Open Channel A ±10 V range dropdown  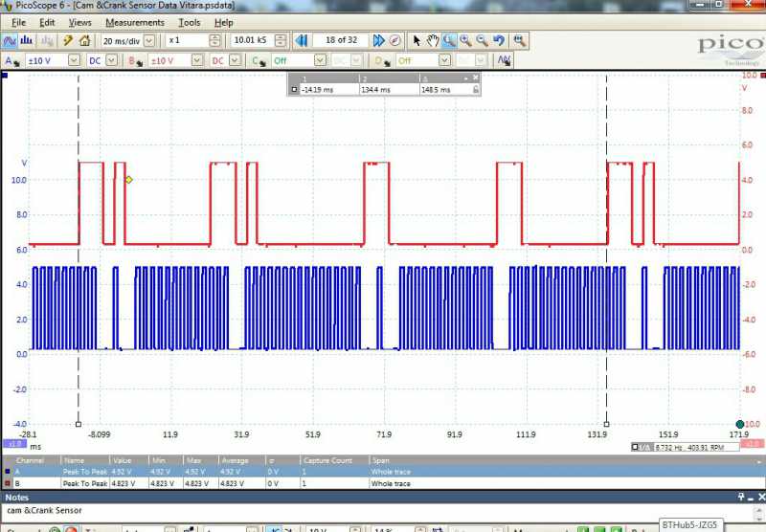[74, 60]
